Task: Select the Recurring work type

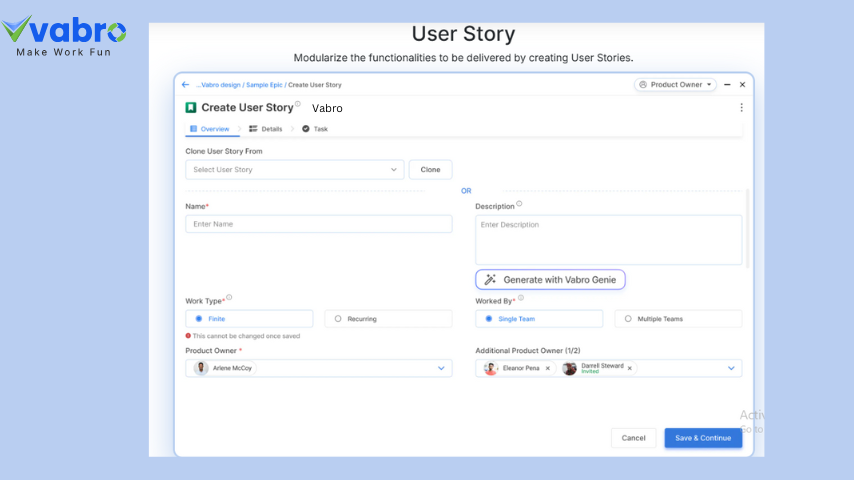Action: [x=388, y=319]
